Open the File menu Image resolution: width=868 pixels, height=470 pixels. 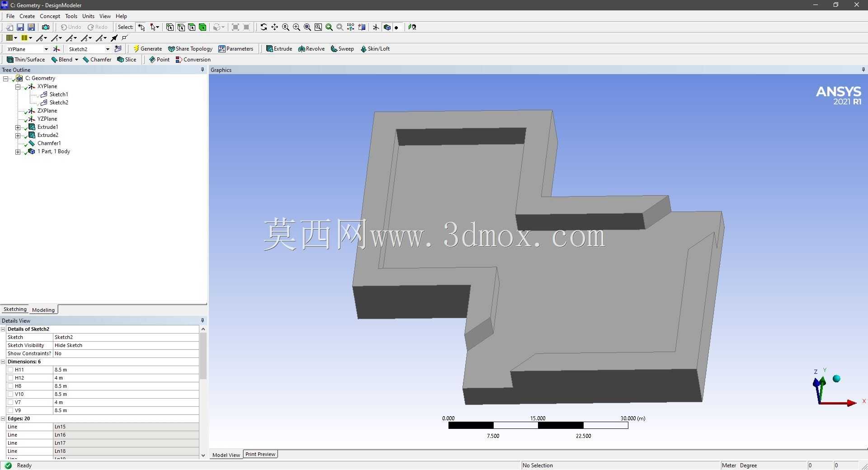point(10,16)
